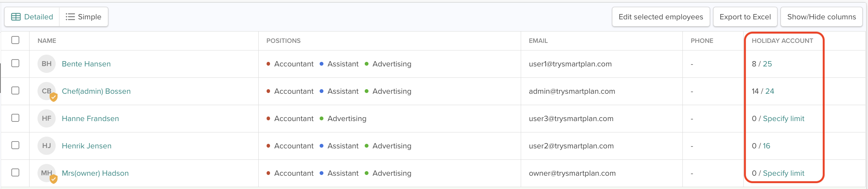Edit Bente Hansen's holiday limit of 25
The height and width of the screenshot is (189, 868).
[x=767, y=64]
